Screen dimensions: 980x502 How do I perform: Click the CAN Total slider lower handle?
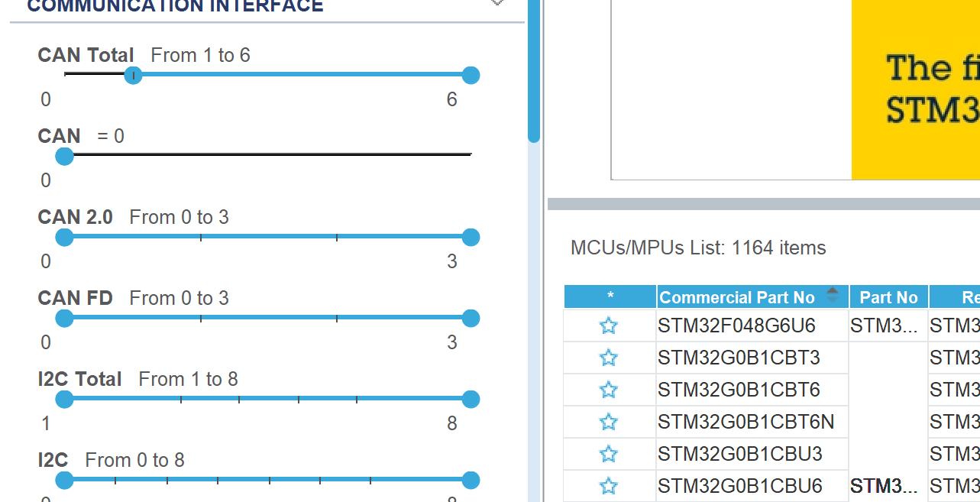pos(133,75)
